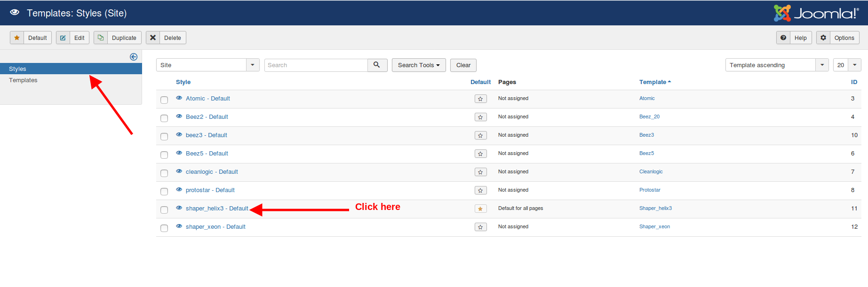
Task: Click the eye icon in the page title
Action: [x=15, y=13]
